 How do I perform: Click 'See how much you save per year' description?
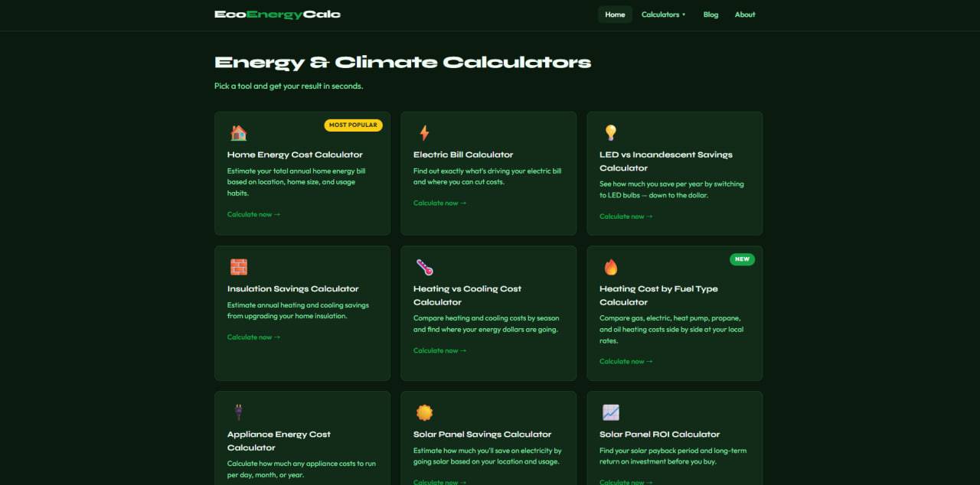[x=671, y=190]
